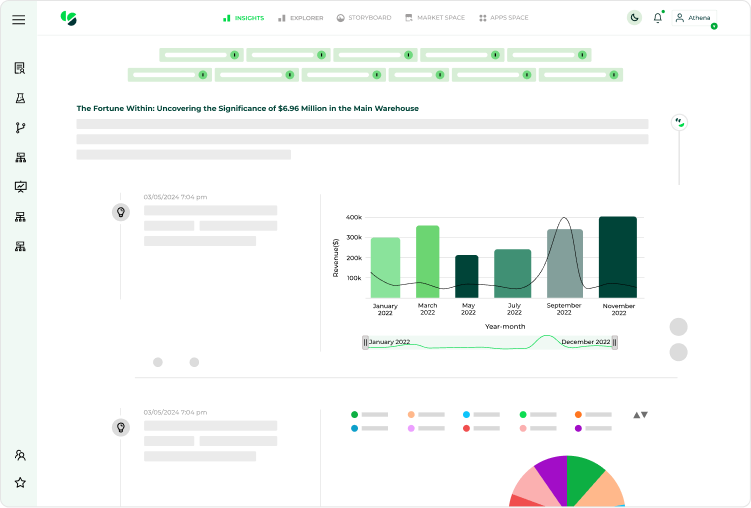The width and height of the screenshot is (751, 508).
Task: Click the range selector sparkline track
Action: click(490, 342)
